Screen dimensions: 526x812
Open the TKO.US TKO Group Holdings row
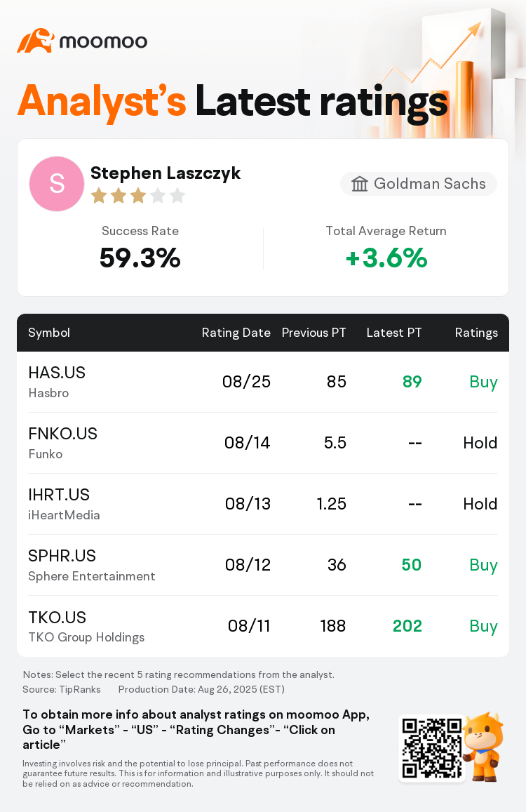[x=263, y=626]
